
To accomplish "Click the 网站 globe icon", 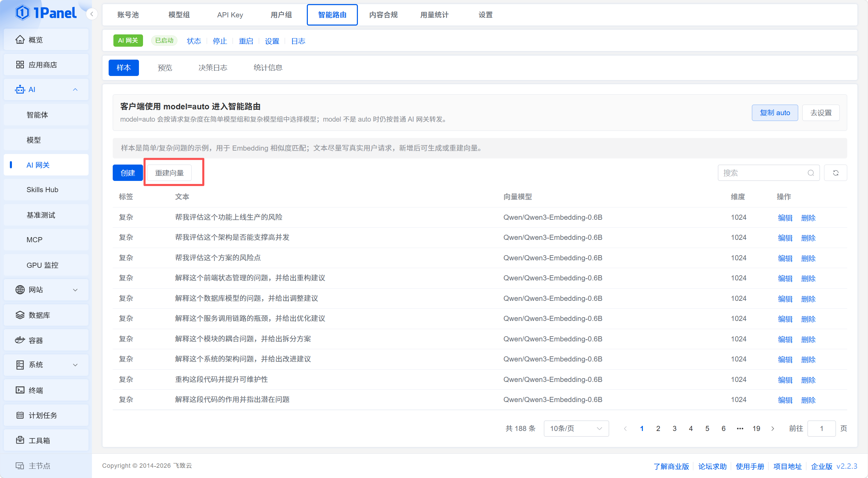I will coord(20,290).
